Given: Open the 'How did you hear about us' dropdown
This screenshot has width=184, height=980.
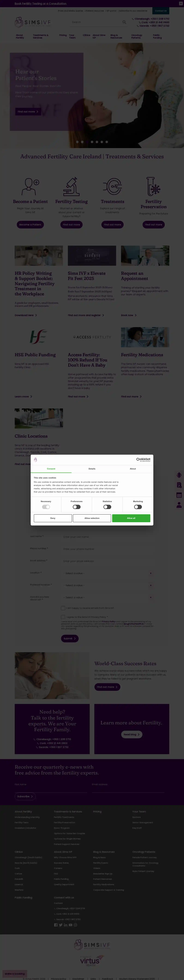Looking at the screenshot, I should coord(108,597).
